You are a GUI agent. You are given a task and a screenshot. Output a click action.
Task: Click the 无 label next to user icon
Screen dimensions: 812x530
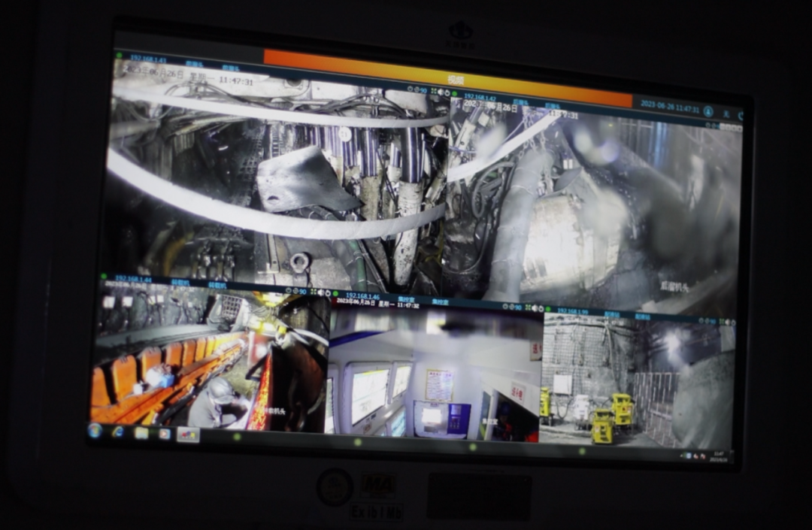click(x=726, y=114)
